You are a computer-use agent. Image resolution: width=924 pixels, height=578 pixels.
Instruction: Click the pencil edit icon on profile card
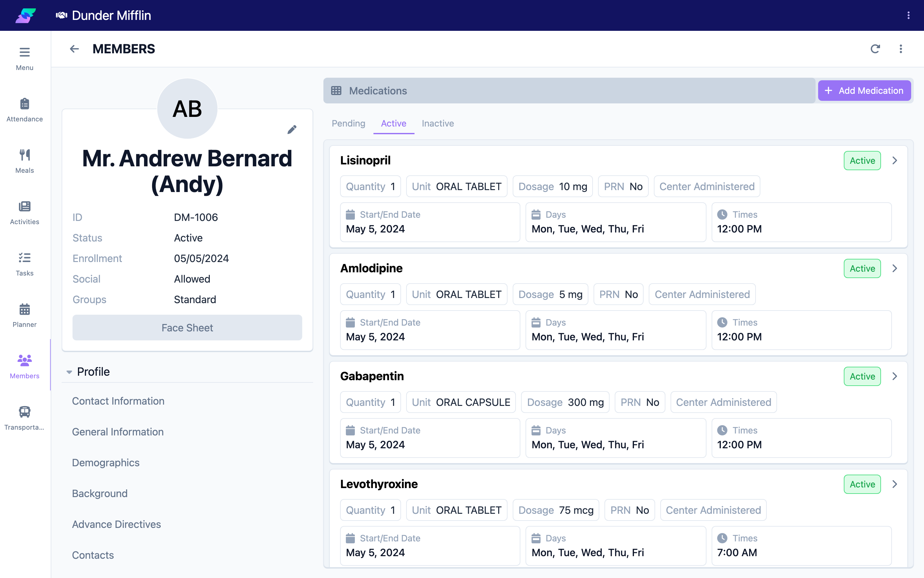click(x=292, y=130)
